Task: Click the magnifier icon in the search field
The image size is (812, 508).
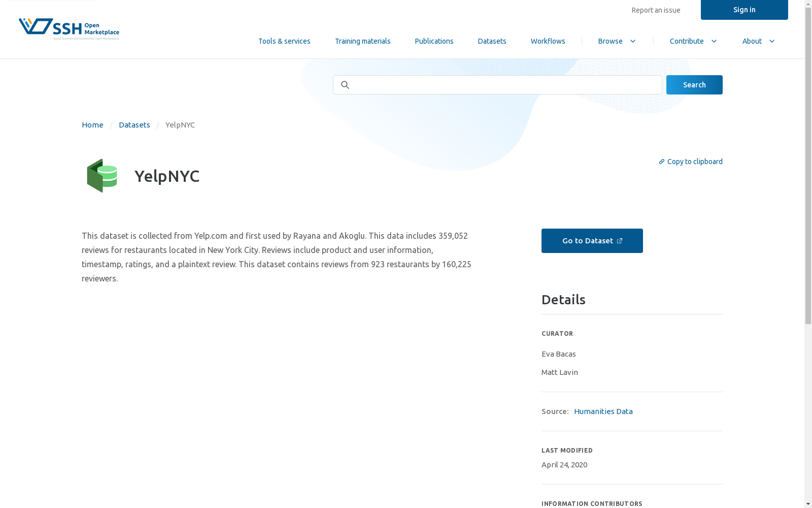Action: (x=345, y=85)
